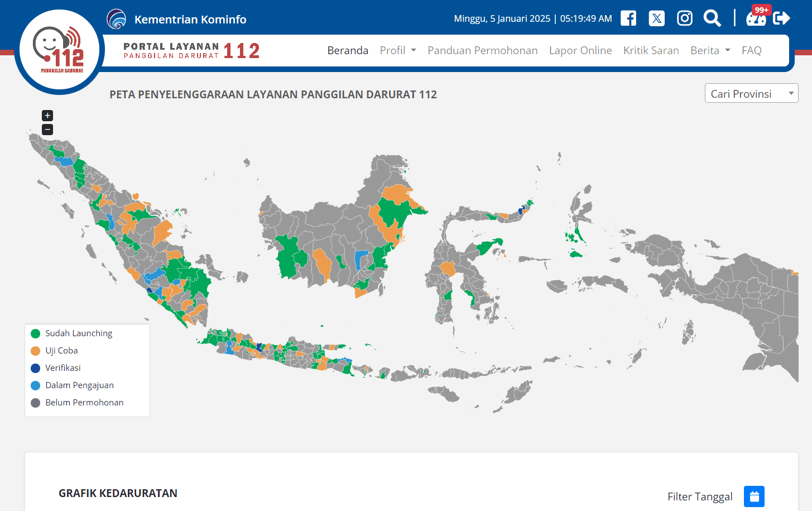Click the Verifikasi dark blue legend swatch
Viewport: 812px width, 511px height.
35,368
